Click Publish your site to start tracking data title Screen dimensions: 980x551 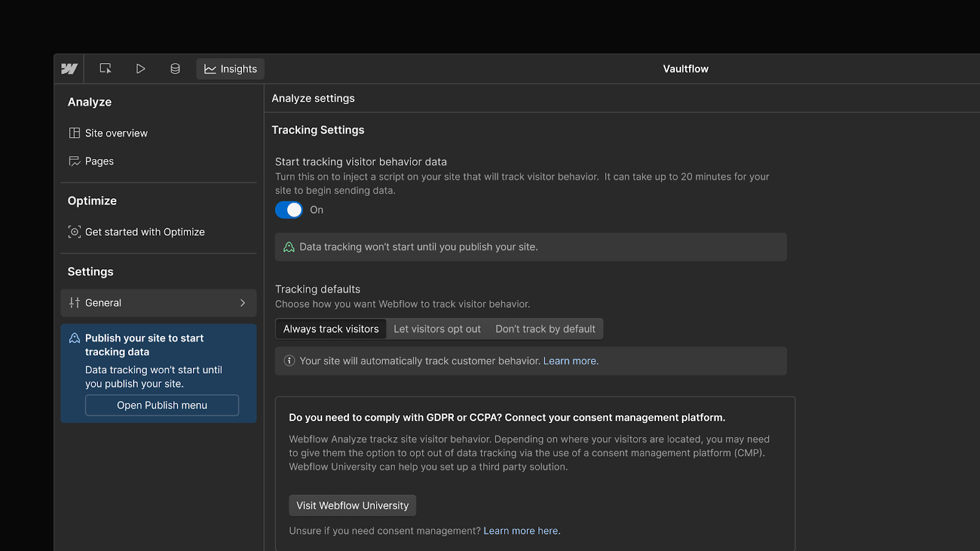click(145, 345)
